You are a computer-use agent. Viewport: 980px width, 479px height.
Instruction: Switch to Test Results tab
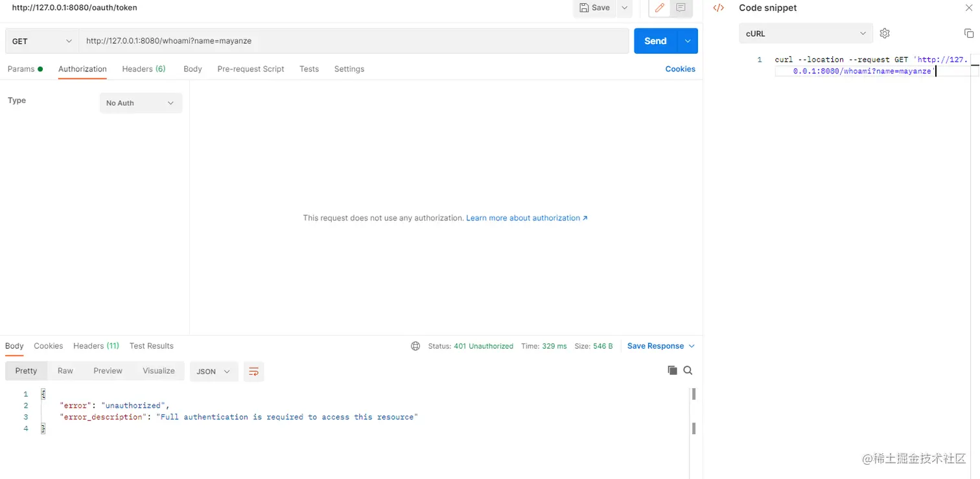point(152,346)
